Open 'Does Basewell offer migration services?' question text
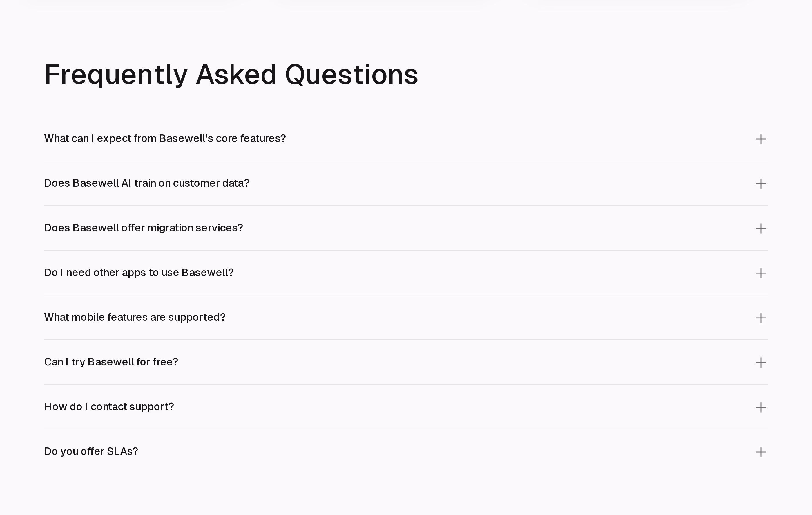 pyautogui.click(x=143, y=228)
